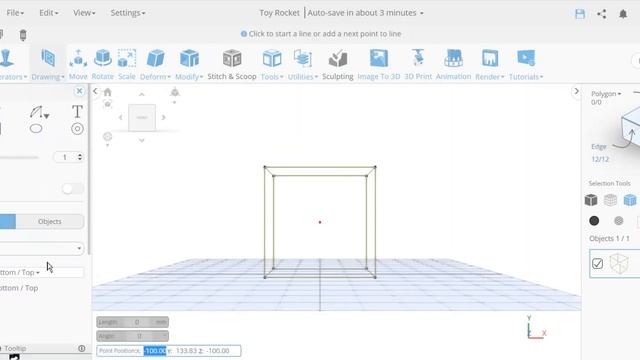Choose wireframe cube selection tool
This screenshot has height=360, width=640.
pos(610,200)
